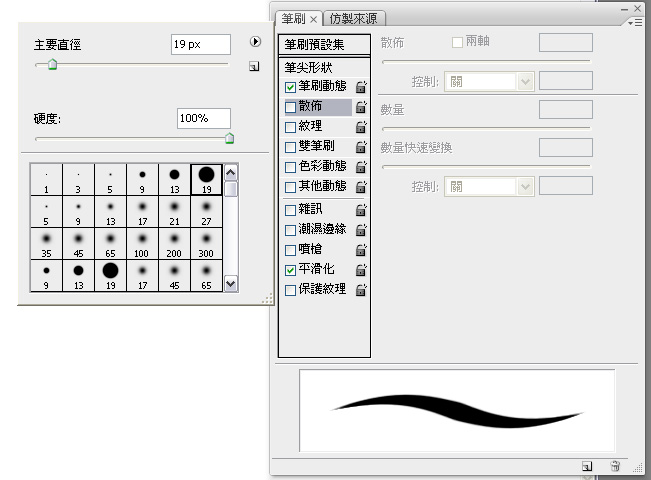Viewport: 651px width, 480px height.
Task: Enable the 色彩動態 checkbox
Action: (290, 167)
